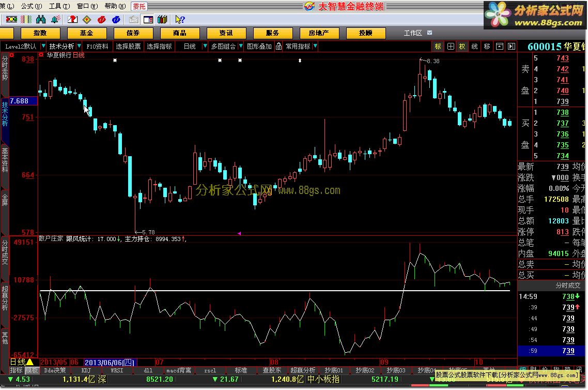Click the grid crosshair icon
The width and height of the screenshot is (588, 390).
coord(451,46)
